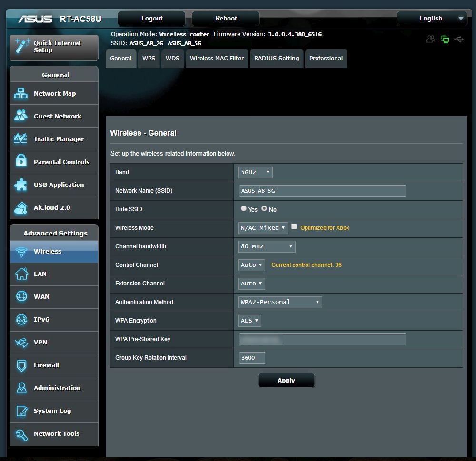Open the Authentication Method dropdown
Viewport: 476px width, 461px height.
coord(280,302)
